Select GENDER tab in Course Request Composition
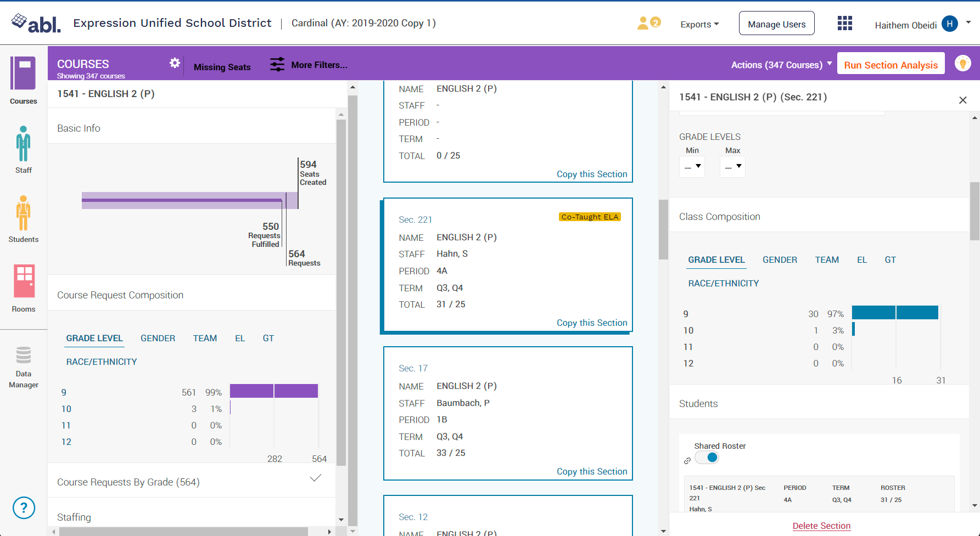The image size is (980, 536). (x=158, y=338)
